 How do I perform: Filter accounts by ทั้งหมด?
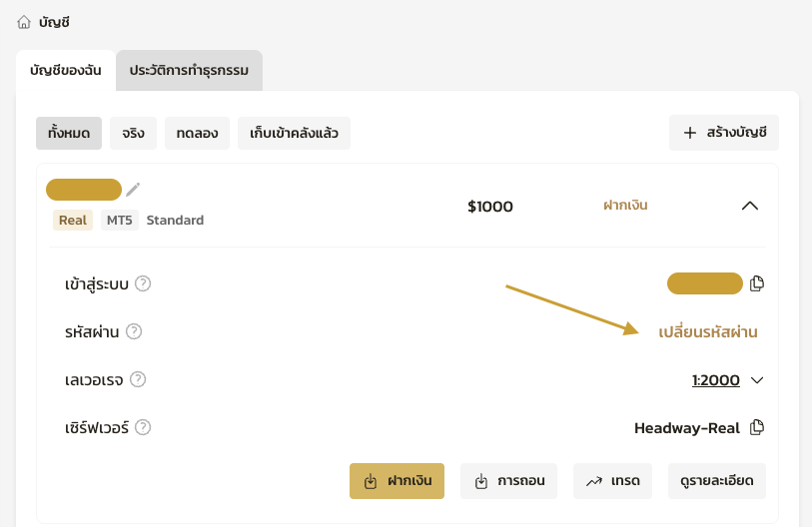point(69,133)
